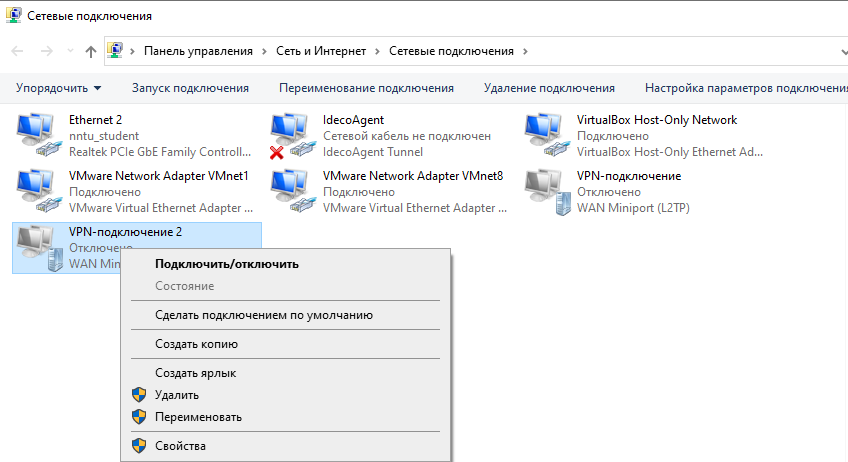Click the shield icon beside Переименовать
The height and width of the screenshot is (462, 848).
[x=139, y=417]
